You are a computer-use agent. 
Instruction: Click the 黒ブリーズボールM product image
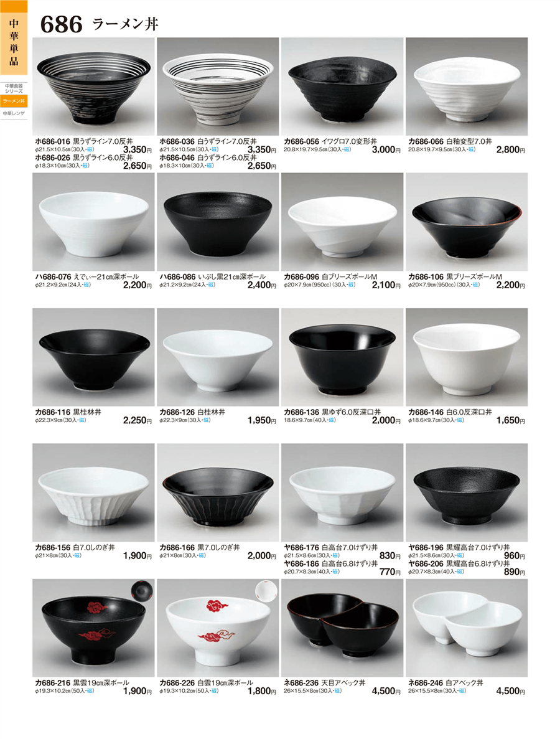[x=467, y=222]
